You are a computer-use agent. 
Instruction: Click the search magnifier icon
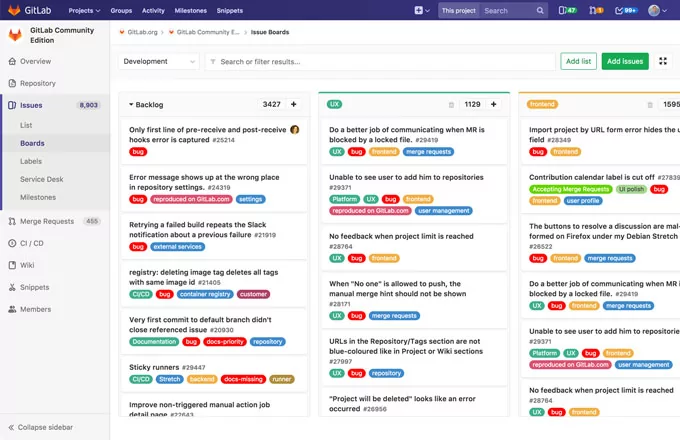click(540, 10)
